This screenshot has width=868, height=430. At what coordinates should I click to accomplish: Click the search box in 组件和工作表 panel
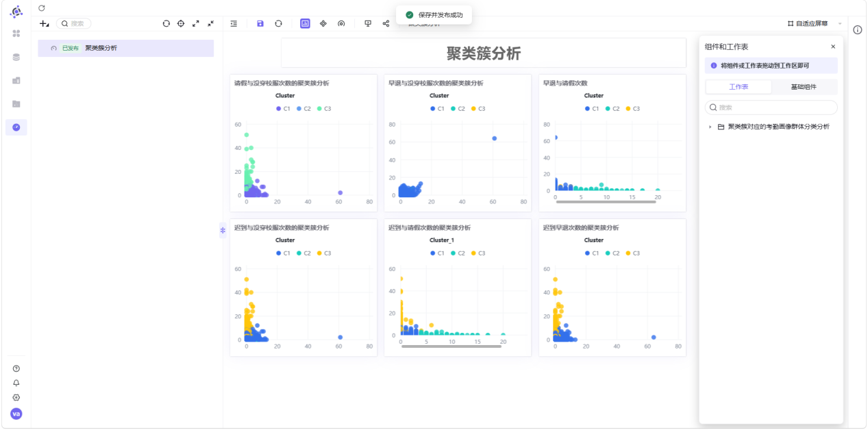point(771,107)
